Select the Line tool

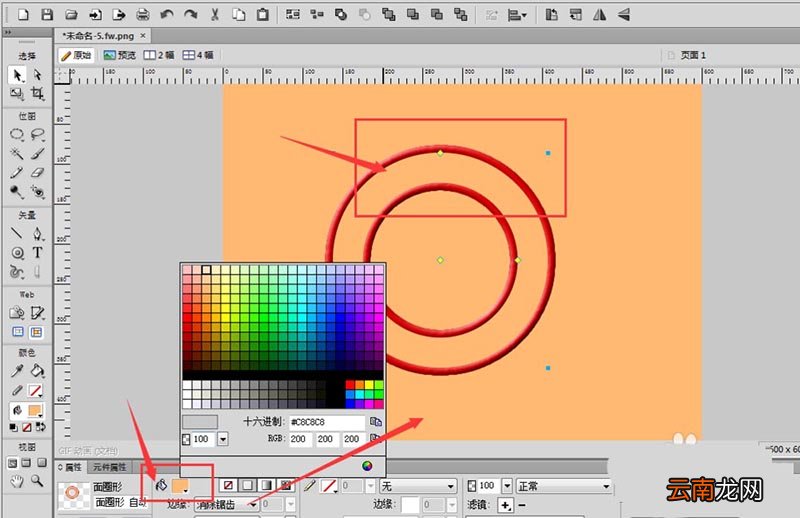tap(17, 234)
